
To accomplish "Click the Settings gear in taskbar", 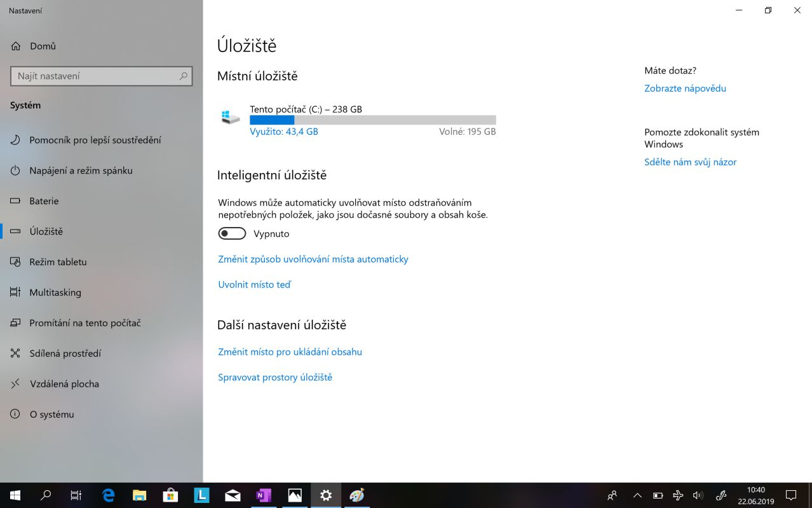I will pos(326,495).
